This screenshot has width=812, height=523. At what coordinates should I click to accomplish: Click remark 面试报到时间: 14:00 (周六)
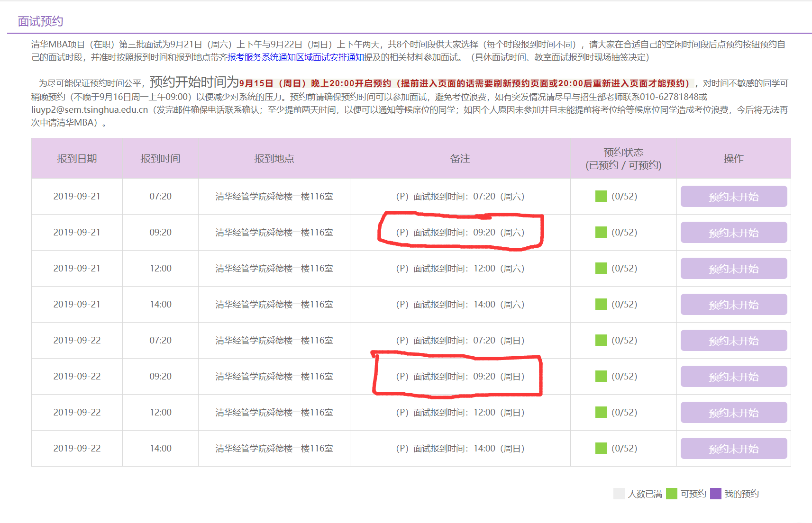click(460, 304)
